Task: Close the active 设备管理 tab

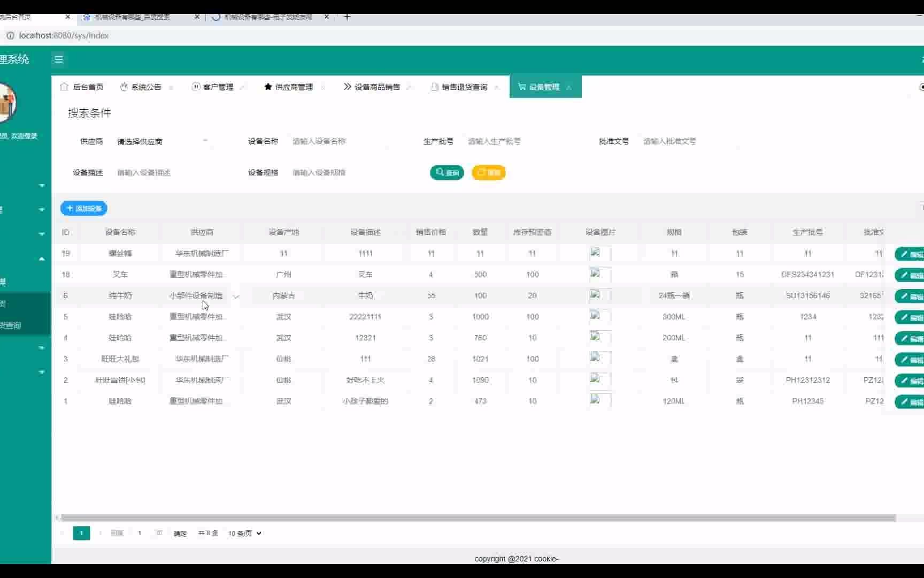Action: pyautogui.click(x=569, y=87)
